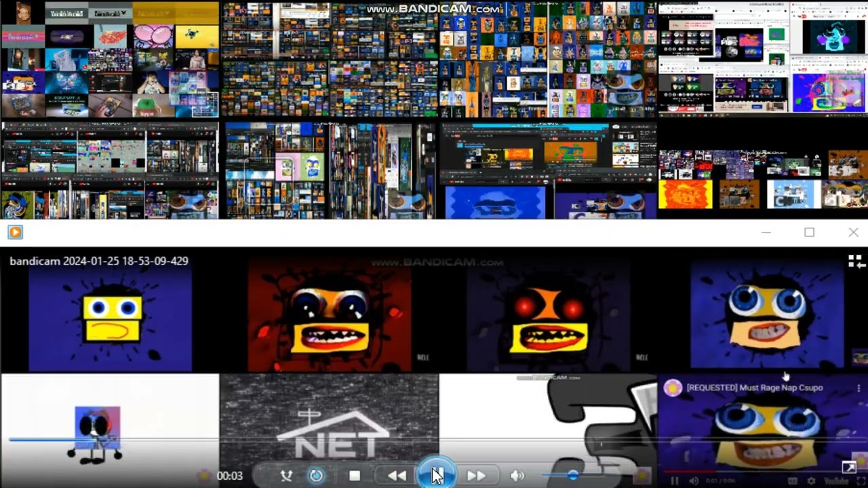This screenshot has width=868, height=488.
Task: Click the "[REQUESTED] Must Rage Nap Csupo" video title
Action: 755,388
